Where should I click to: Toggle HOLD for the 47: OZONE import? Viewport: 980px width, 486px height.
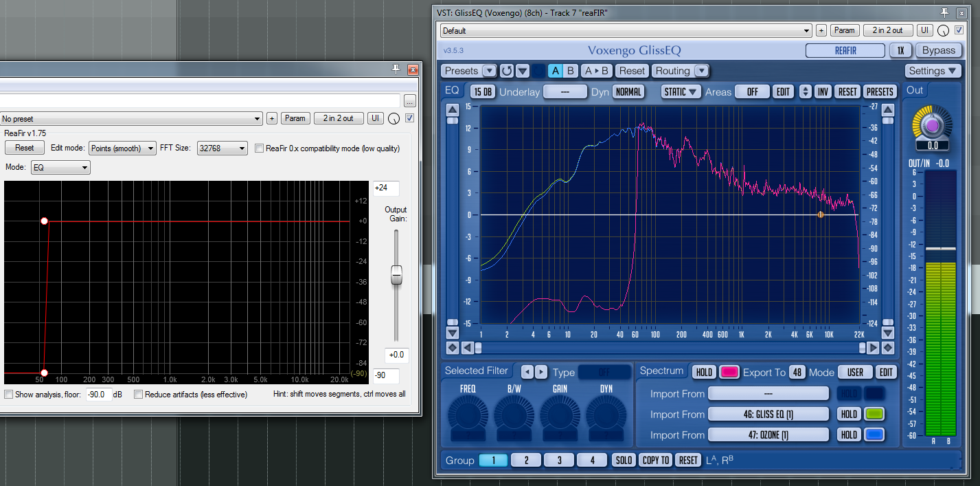849,435
